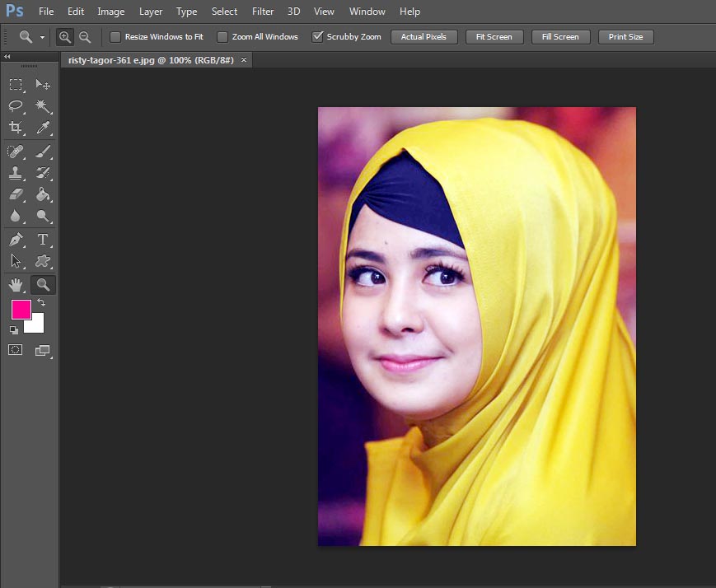Enable Resize Windows to Fit
This screenshot has height=588, width=716.
pyautogui.click(x=115, y=36)
